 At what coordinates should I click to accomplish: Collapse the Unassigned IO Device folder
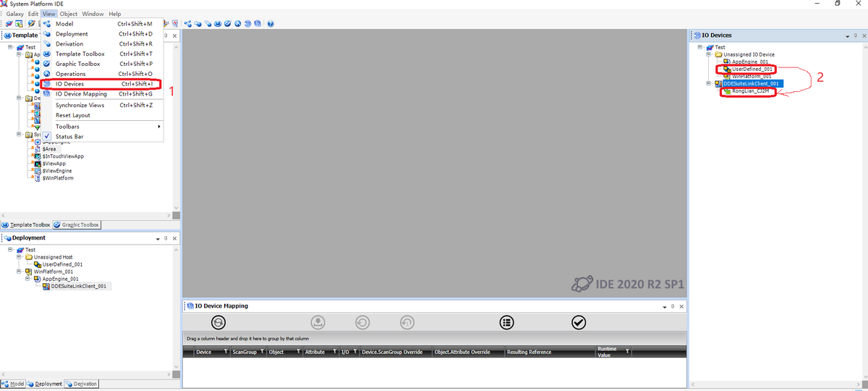tap(709, 54)
